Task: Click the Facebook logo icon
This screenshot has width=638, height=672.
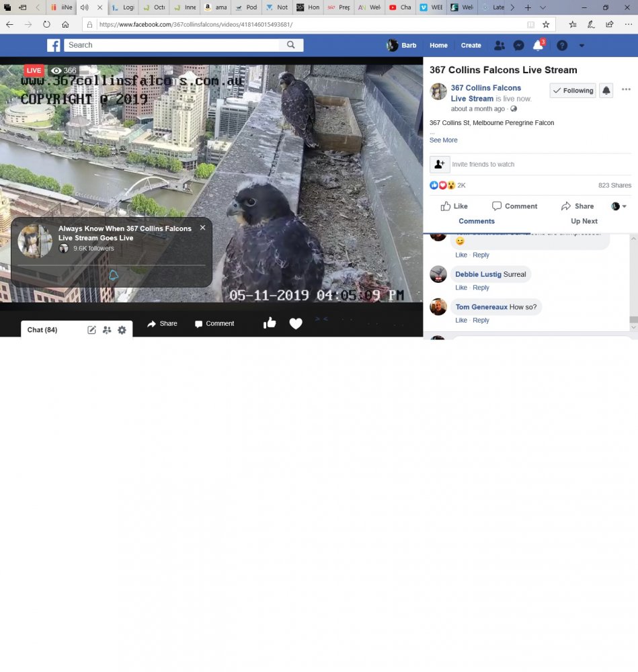Action: point(54,45)
